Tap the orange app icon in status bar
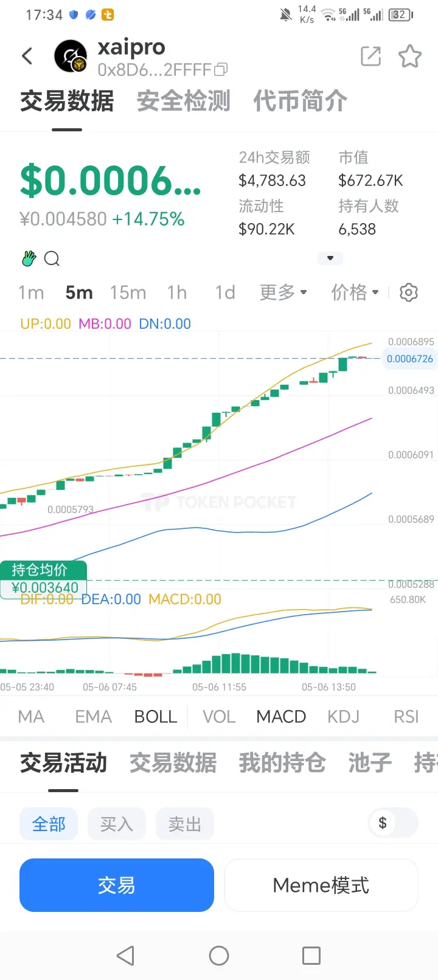This screenshot has height=980, width=438. (108, 15)
